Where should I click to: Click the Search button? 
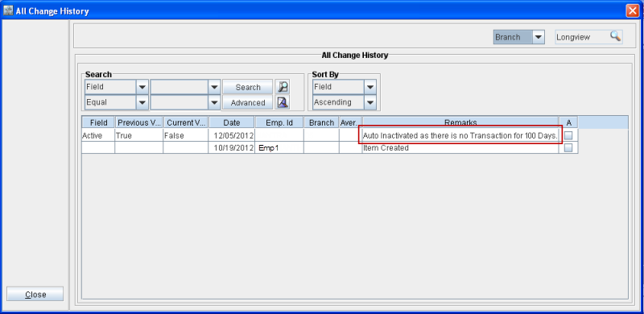[248, 87]
